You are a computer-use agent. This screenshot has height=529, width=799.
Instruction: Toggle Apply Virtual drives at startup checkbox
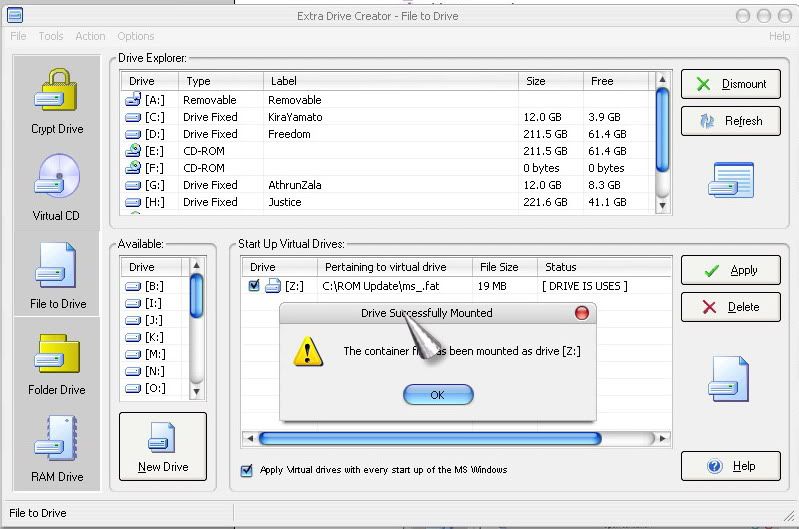(247, 470)
